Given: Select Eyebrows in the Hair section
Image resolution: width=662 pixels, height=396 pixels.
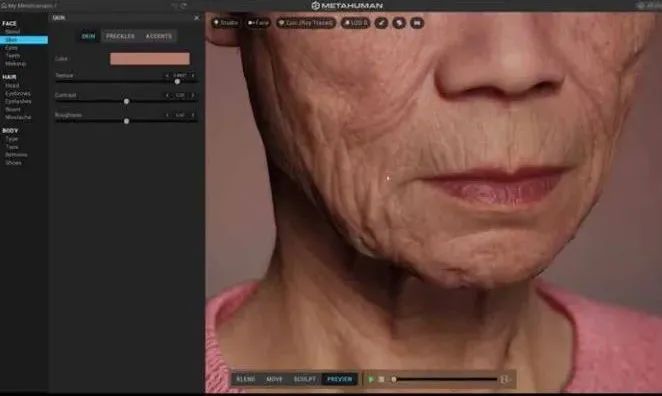Looking at the screenshot, I should click(18, 93).
